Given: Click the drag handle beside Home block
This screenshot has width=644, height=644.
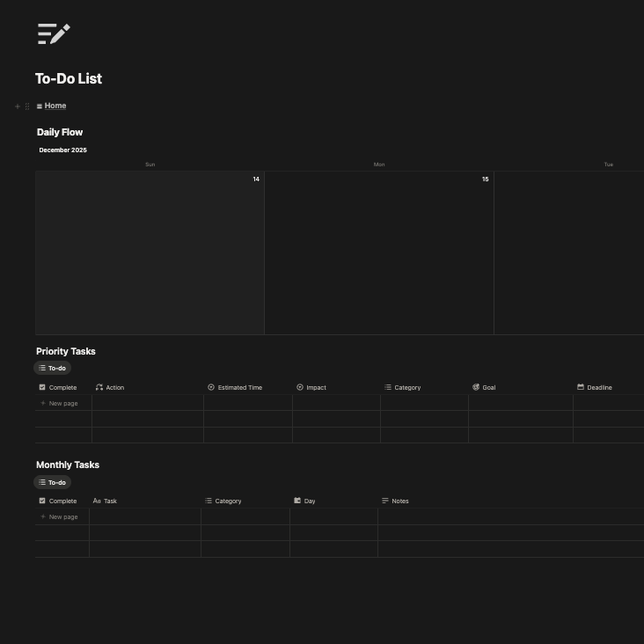Looking at the screenshot, I should (x=27, y=106).
